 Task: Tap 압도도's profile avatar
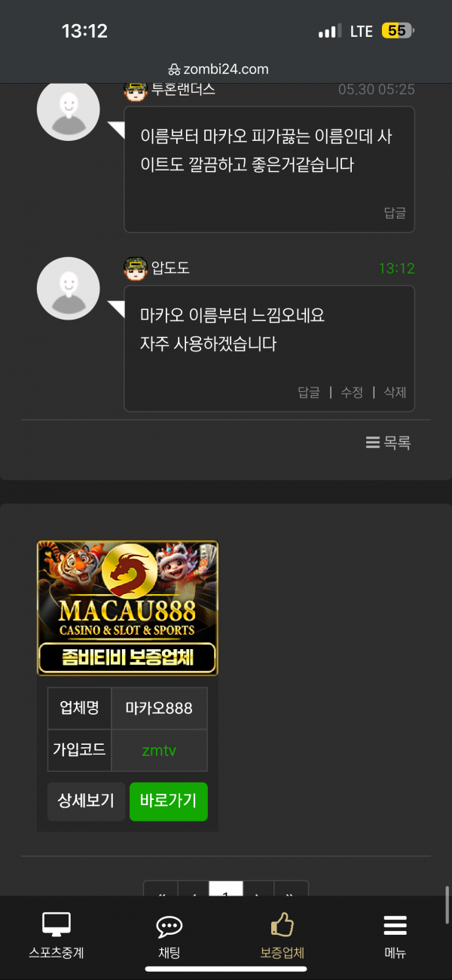69,289
